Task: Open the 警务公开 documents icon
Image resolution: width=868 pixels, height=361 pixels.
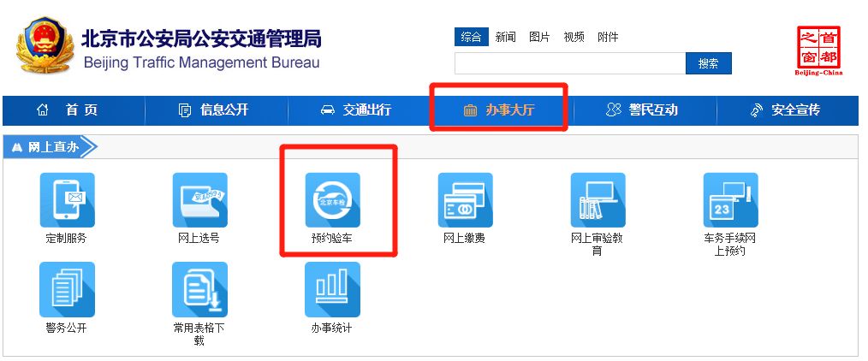Action: pos(67,289)
